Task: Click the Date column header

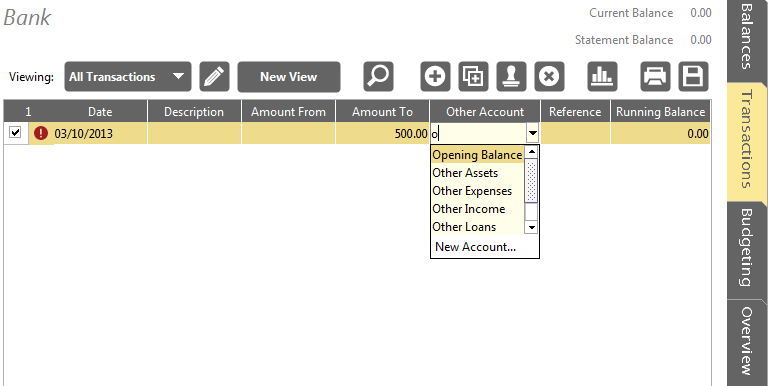Action: (100, 112)
